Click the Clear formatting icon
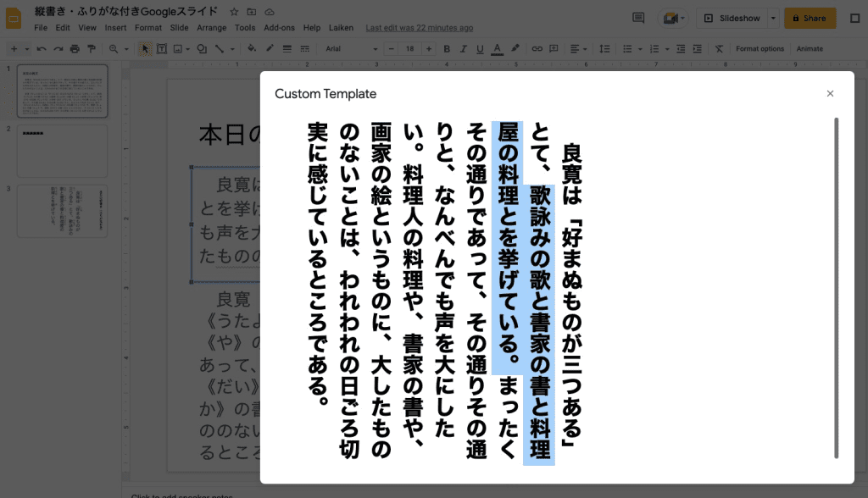Screen dimensions: 868x498 coord(718,49)
